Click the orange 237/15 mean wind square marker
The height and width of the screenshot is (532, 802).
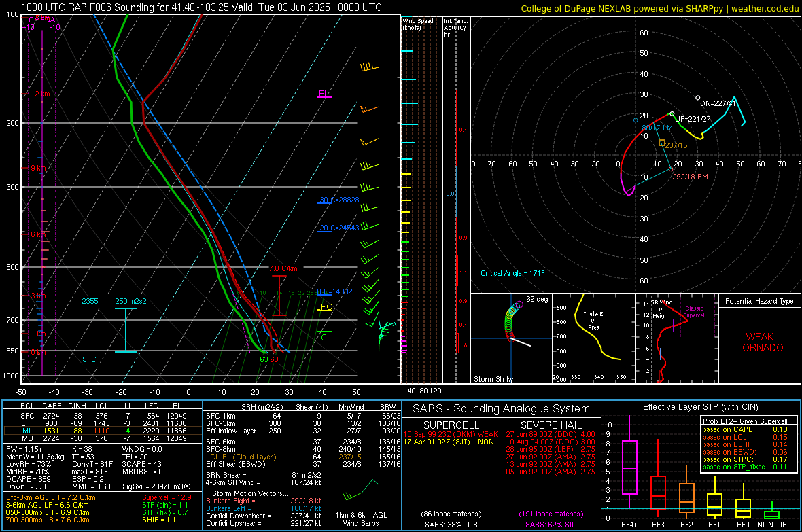(x=662, y=143)
